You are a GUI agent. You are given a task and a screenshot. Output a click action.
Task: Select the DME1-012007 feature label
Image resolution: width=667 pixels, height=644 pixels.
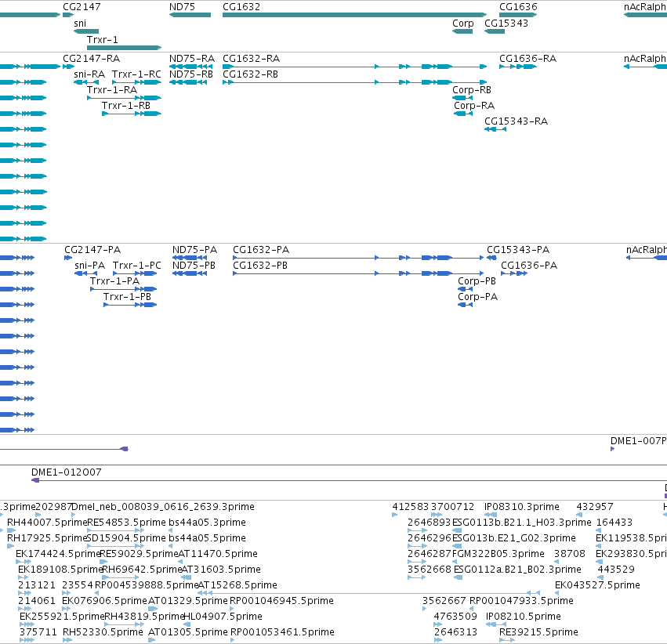[67, 472]
